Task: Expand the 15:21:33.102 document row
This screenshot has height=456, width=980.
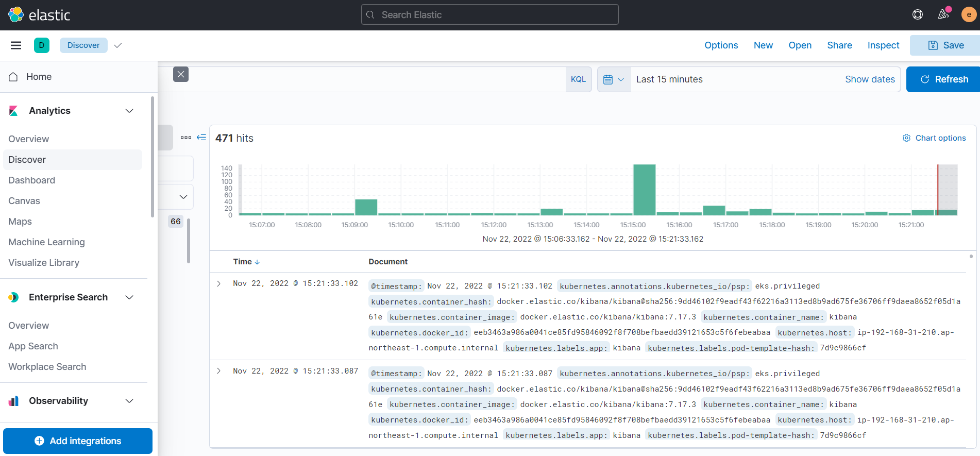Action: (x=219, y=284)
